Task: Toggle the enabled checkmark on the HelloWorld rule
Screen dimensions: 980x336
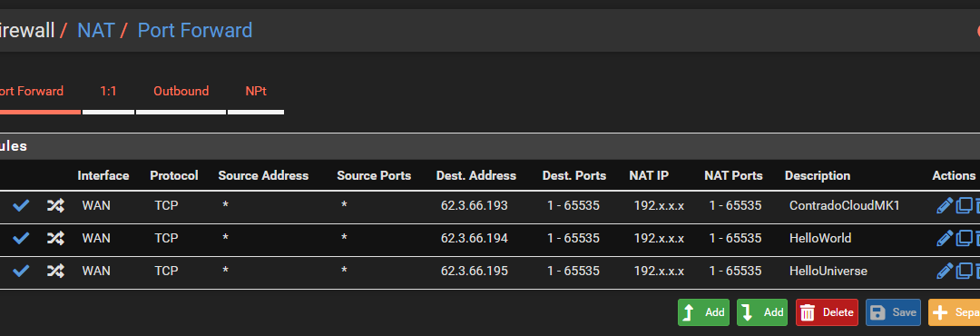Action: click(21, 238)
